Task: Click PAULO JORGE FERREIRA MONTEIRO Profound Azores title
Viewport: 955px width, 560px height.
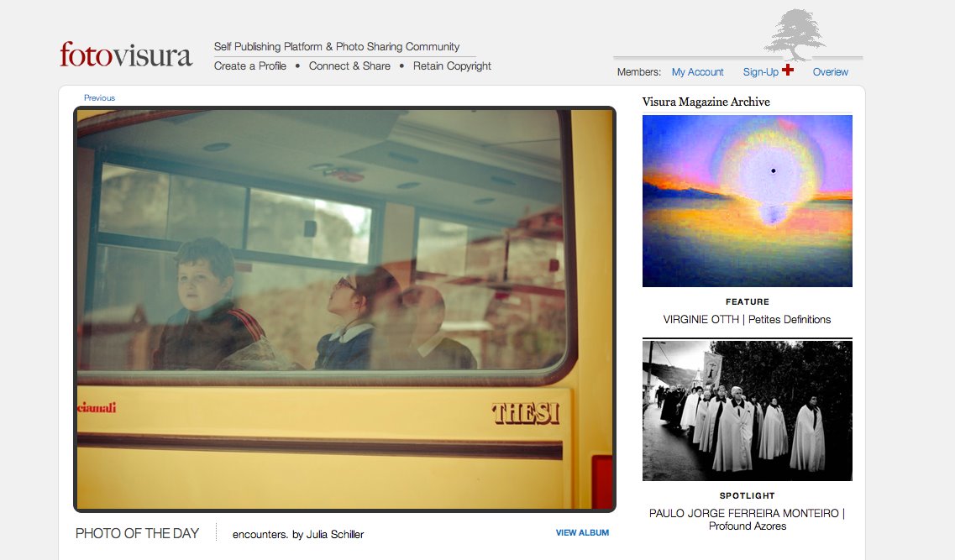Action: (748, 519)
